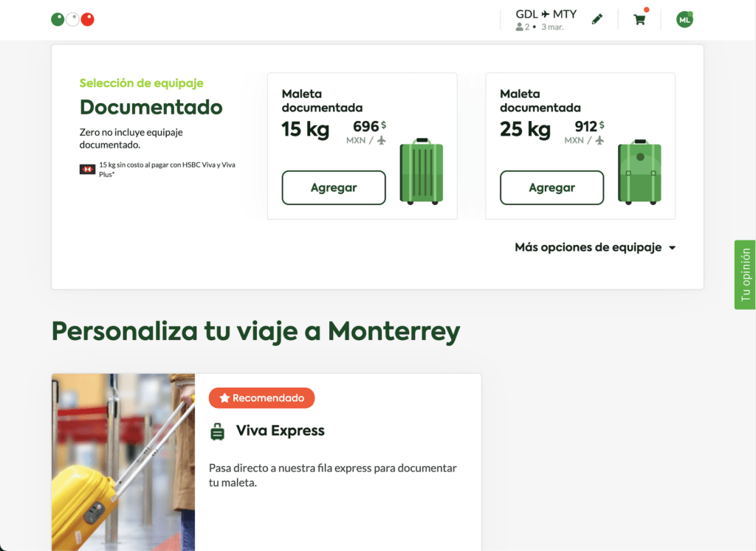The width and height of the screenshot is (756, 551).
Task: Add the 15 kg checked bag
Action: point(334,187)
